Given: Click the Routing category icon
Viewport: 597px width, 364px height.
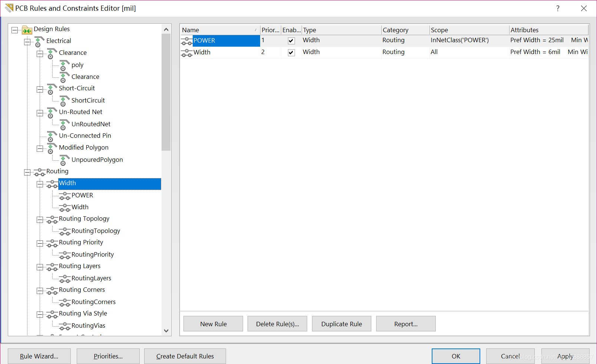Looking at the screenshot, I should pyautogui.click(x=39, y=172).
